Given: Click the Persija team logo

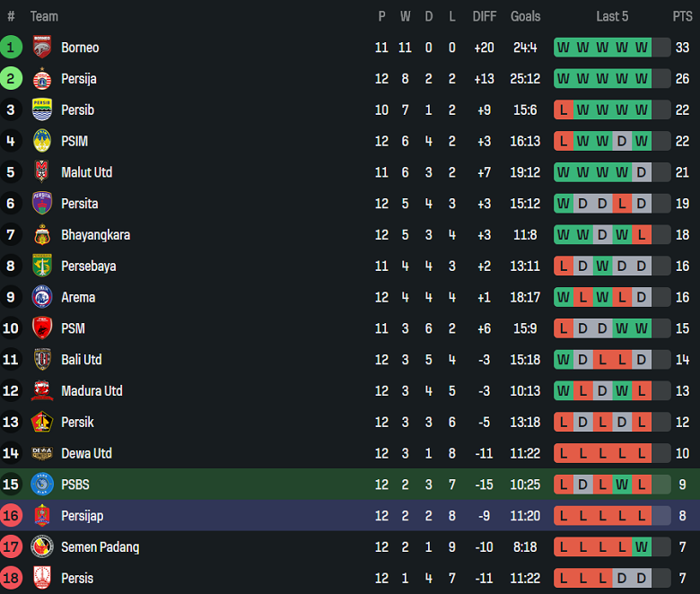Looking at the screenshot, I should pos(42,79).
